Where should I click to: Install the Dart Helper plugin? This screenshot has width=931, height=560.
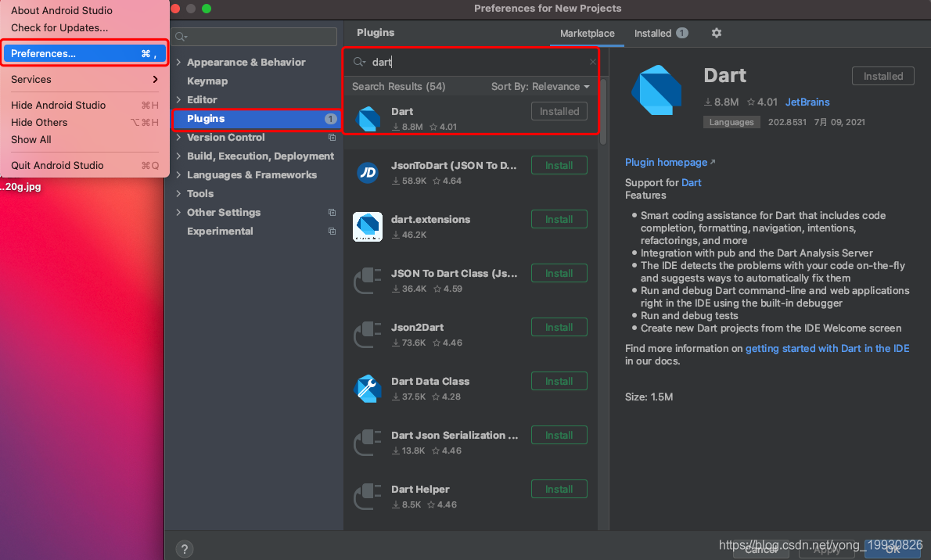(x=559, y=490)
